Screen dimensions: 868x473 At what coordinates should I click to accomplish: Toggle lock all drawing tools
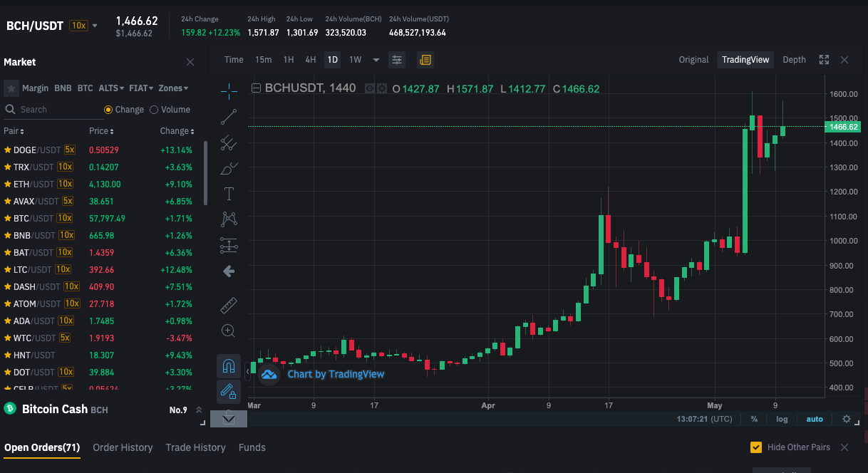pyautogui.click(x=229, y=392)
